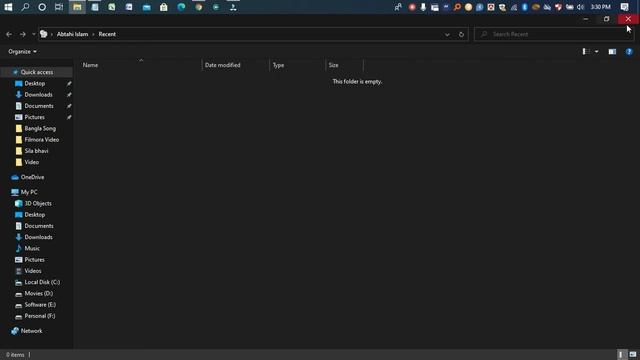
Task: Click the Search Recent field
Action: [x=554, y=34]
